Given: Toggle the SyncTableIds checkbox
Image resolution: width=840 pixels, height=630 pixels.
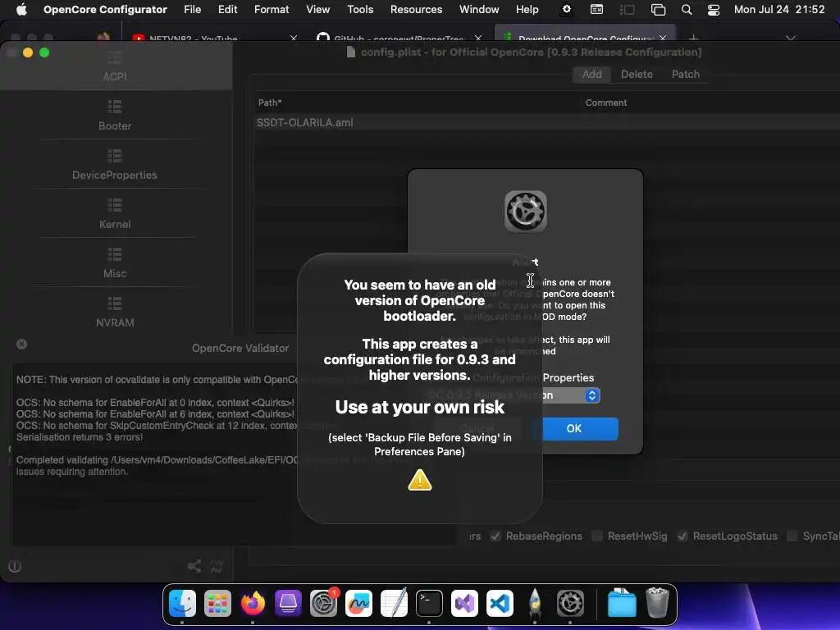Looking at the screenshot, I should click(x=792, y=536).
